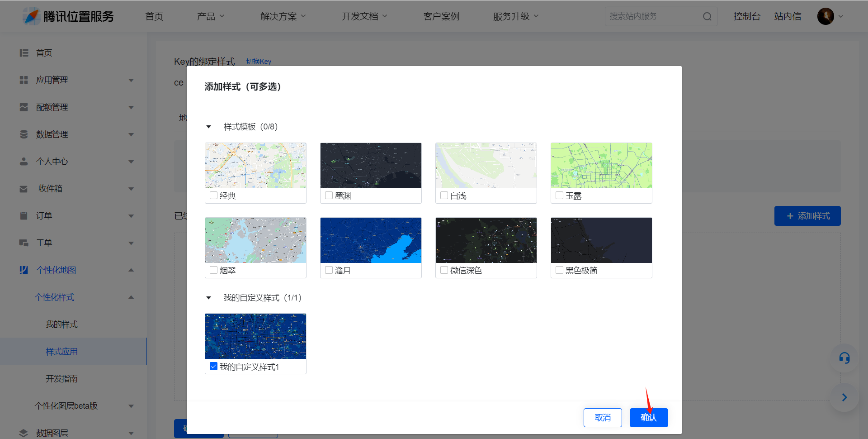
Task: Open 站内信 in the header
Action: pyautogui.click(x=788, y=16)
